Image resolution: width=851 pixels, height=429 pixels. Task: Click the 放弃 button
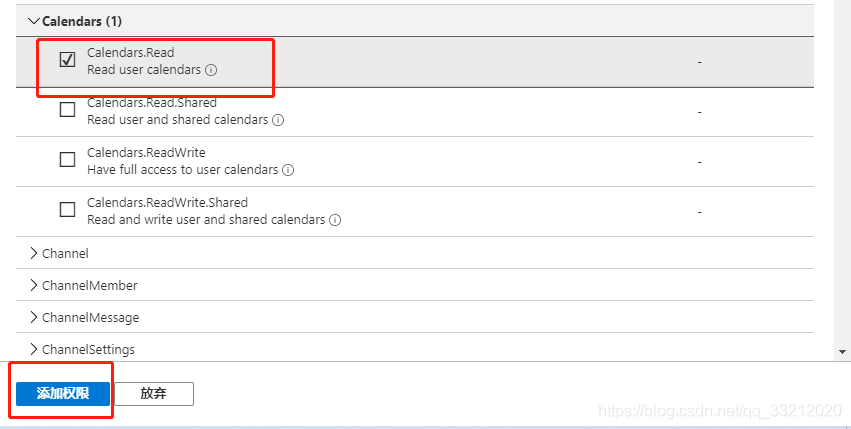(x=153, y=394)
